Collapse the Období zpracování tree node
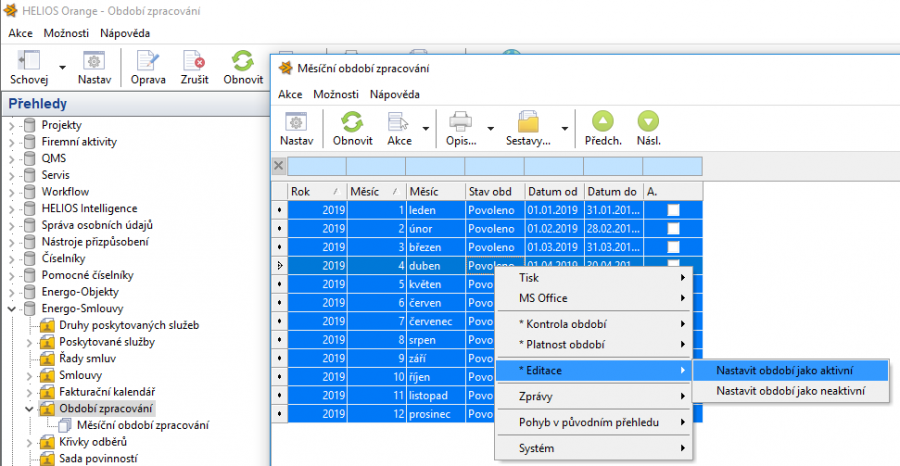The image size is (900, 466). pos(29,409)
